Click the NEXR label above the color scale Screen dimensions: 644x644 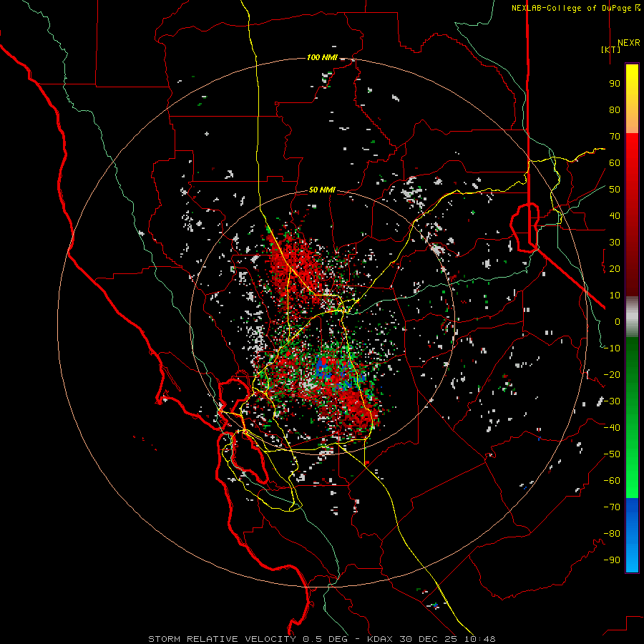click(x=629, y=43)
